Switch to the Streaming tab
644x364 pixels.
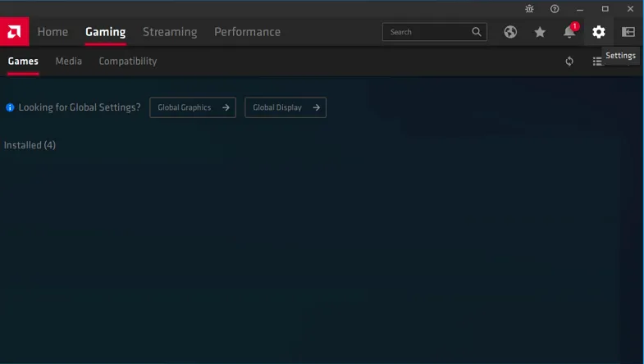click(x=170, y=32)
